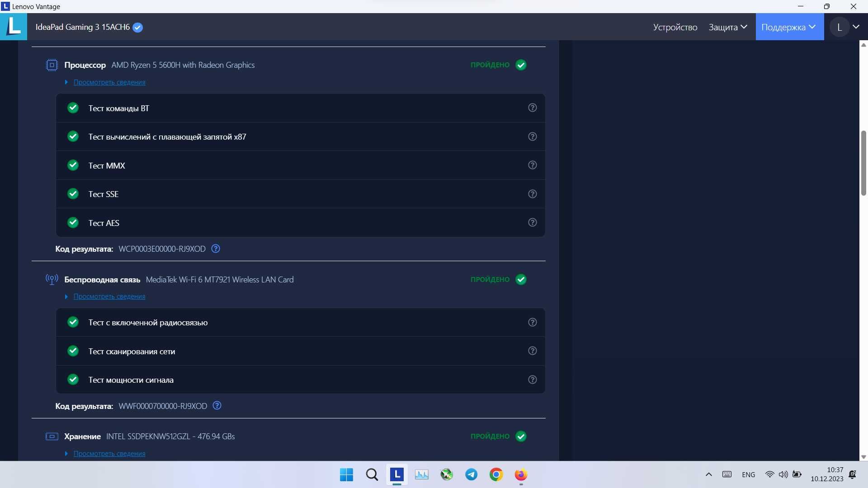The width and height of the screenshot is (868, 488).
Task: Click the wireless antenna icon
Action: (52, 280)
